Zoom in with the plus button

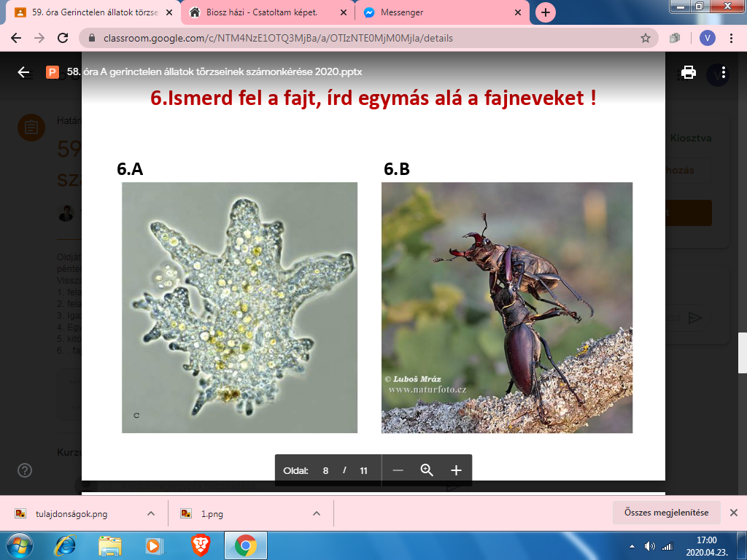(456, 470)
